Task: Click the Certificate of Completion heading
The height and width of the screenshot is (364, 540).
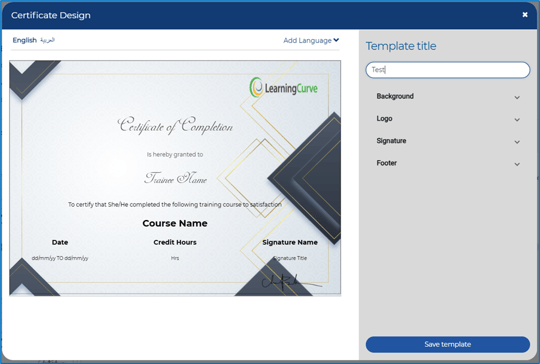Action: pos(175,125)
